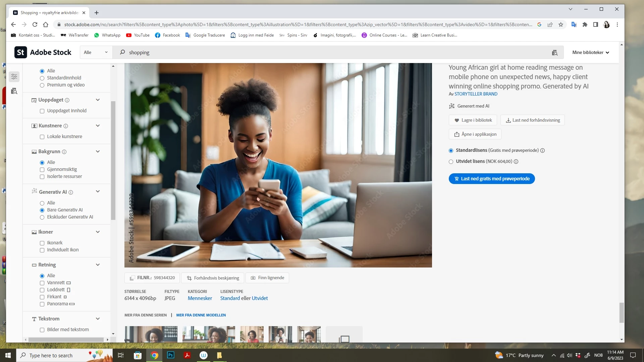The image size is (644, 362).
Task: Click the info icon beside Generativ AI
Action: pyautogui.click(x=71, y=192)
